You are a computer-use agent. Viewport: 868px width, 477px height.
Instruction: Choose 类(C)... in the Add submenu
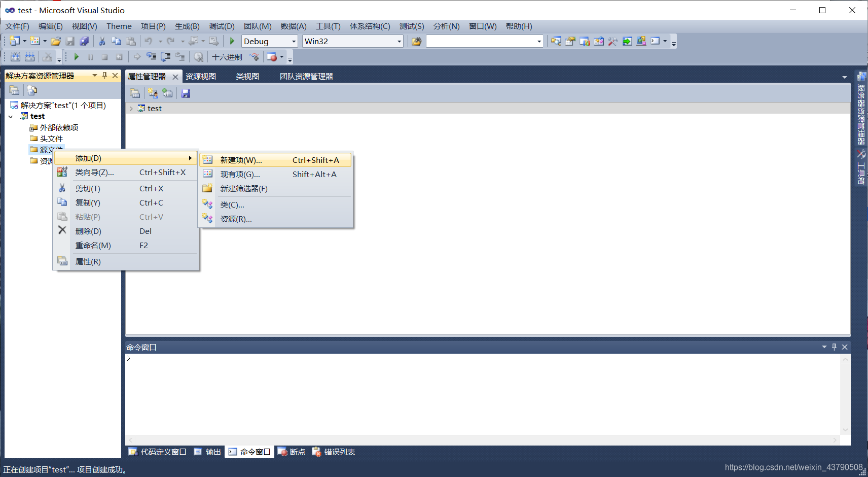(x=276, y=205)
